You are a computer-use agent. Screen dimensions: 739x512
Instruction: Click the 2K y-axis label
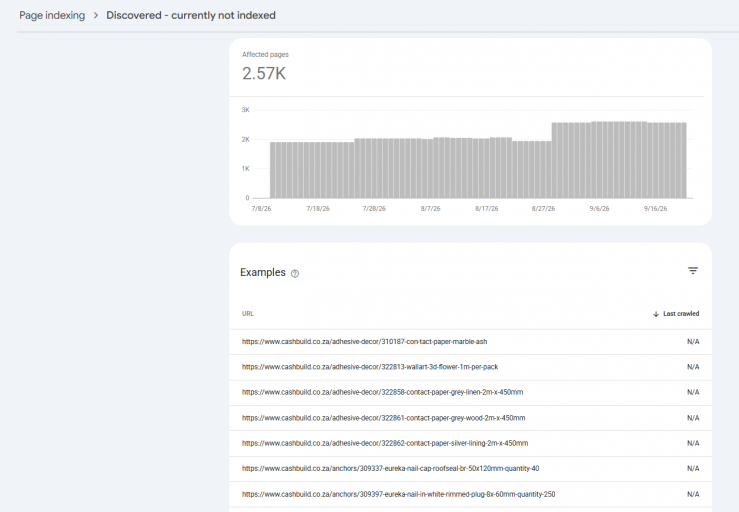point(246,140)
